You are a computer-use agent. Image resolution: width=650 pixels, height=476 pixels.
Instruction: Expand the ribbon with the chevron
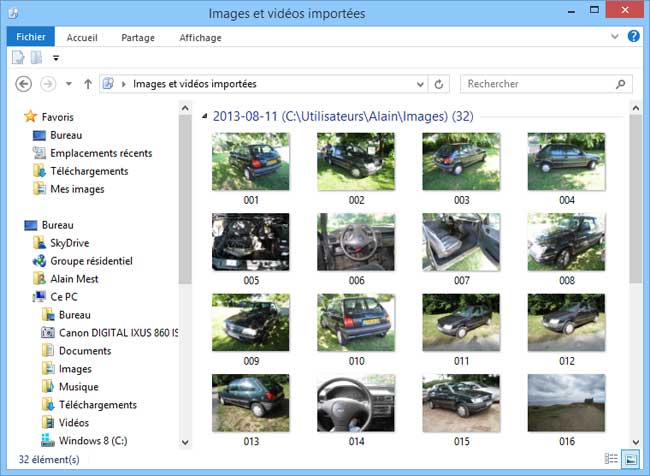615,36
